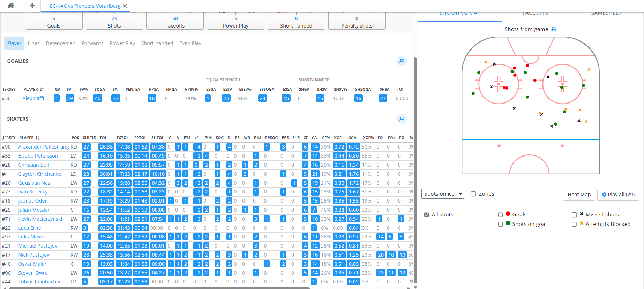Enable the Attempts Blocked checkbox
Image resolution: width=644 pixels, height=289 pixels.
[574, 224]
